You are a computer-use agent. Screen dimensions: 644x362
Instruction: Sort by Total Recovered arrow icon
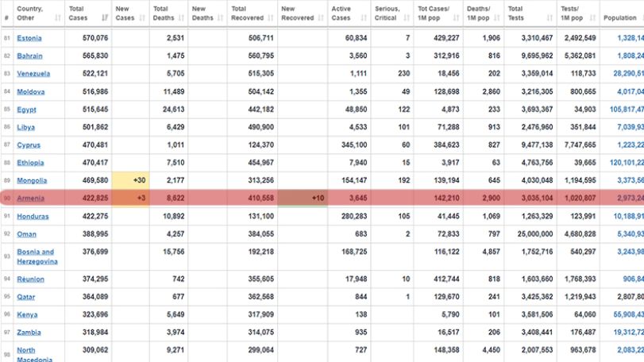point(270,17)
